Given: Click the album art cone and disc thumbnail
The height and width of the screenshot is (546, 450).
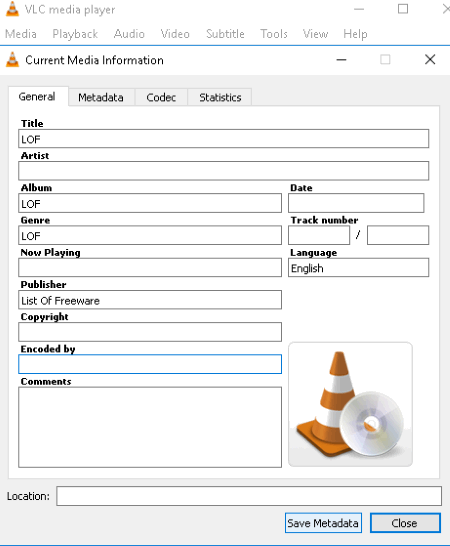Looking at the screenshot, I should coord(350,404).
